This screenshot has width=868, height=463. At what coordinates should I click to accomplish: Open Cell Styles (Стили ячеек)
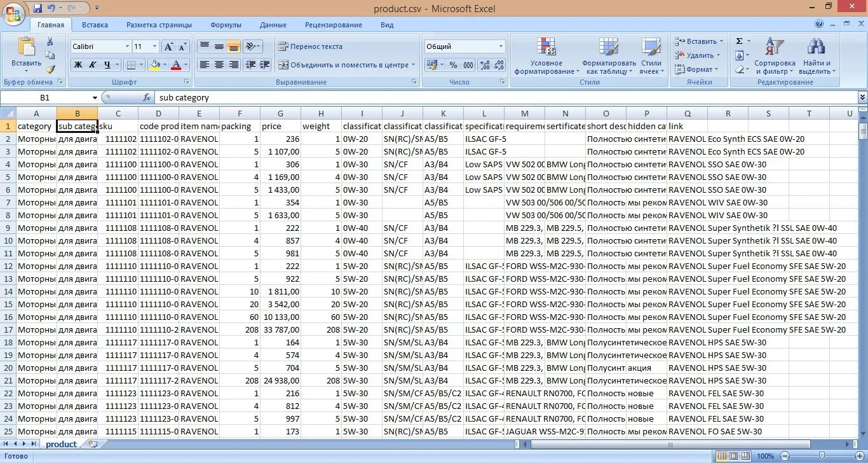tap(651, 57)
